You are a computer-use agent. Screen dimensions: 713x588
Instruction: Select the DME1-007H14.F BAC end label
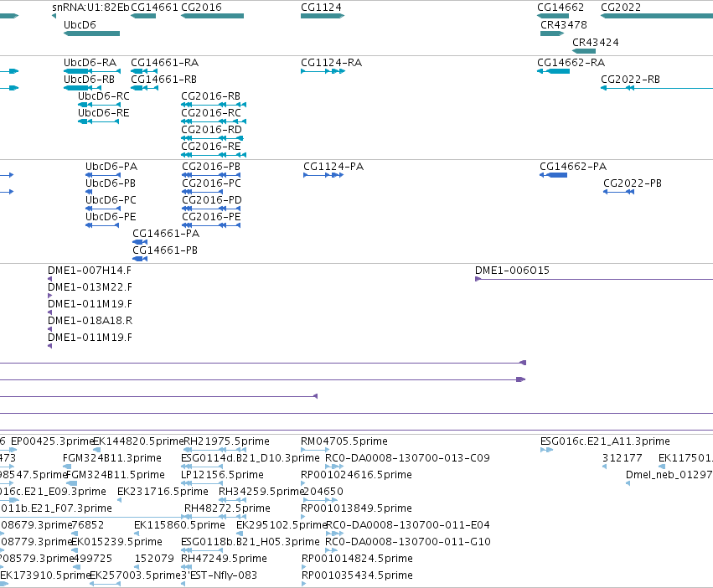click(90, 271)
